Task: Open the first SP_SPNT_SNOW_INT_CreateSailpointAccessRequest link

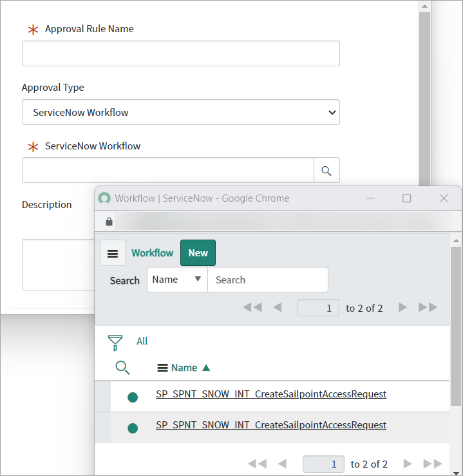Action: 271,394
